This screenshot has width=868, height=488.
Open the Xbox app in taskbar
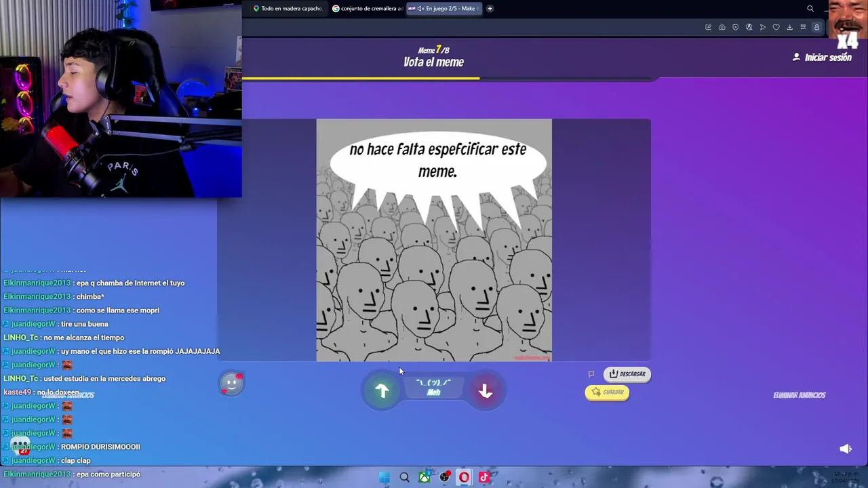tap(425, 477)
